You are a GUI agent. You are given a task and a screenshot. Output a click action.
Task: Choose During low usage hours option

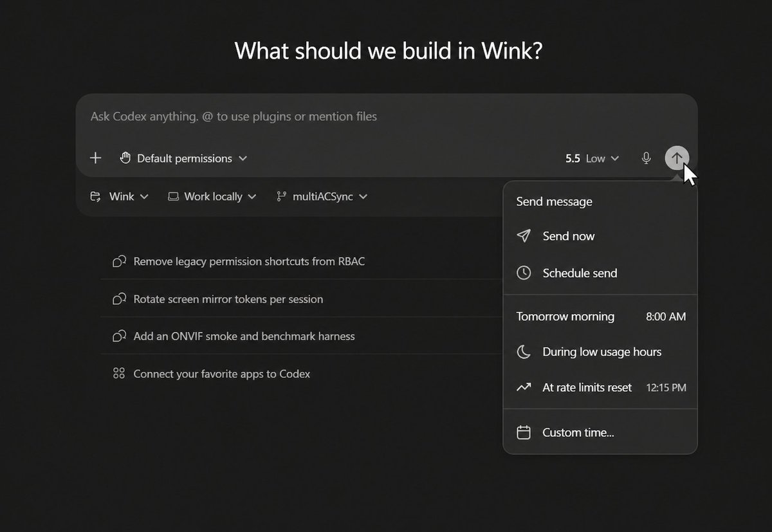600,352
